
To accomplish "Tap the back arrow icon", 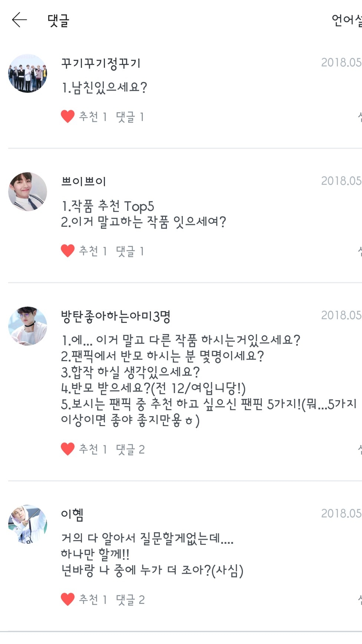I will tap(19, 20).
